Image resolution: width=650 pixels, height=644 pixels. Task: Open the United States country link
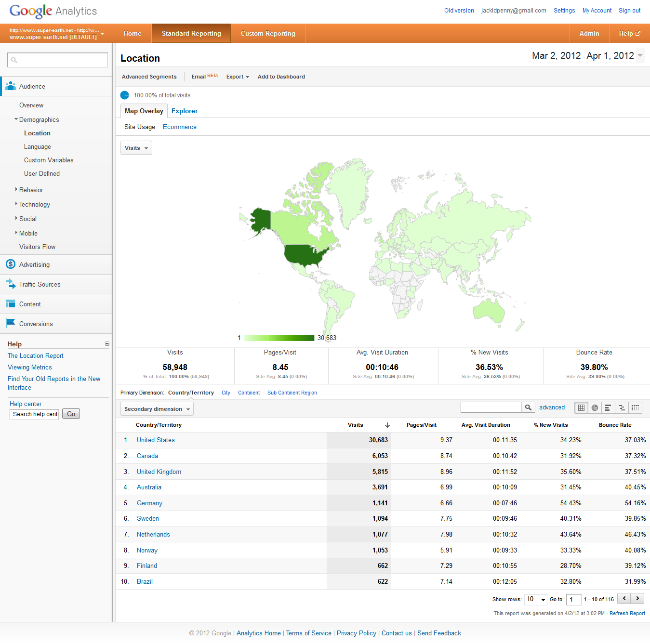click(156, 440)
